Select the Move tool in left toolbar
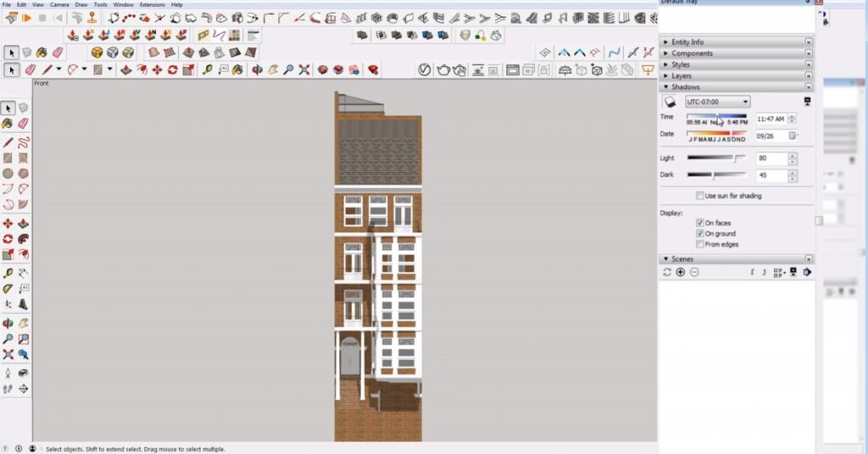 click(x=8, y=224)
